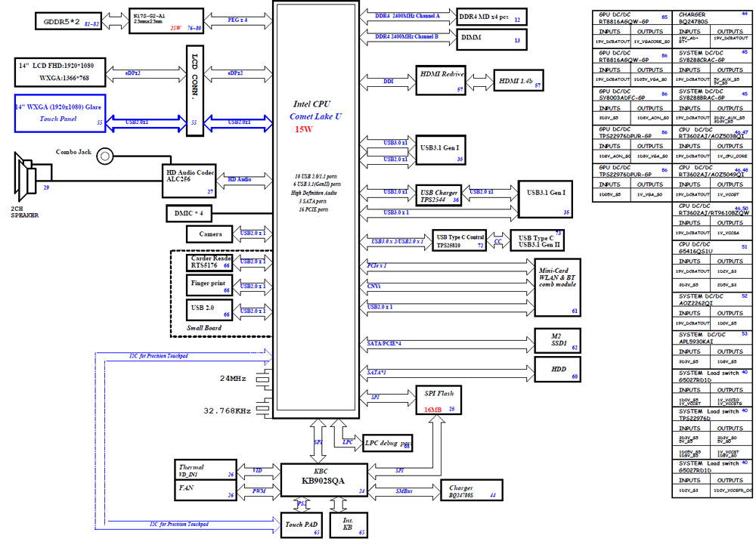756x545 pixels.
Task: Click the LPC debug port block
Action: point(388,443)
